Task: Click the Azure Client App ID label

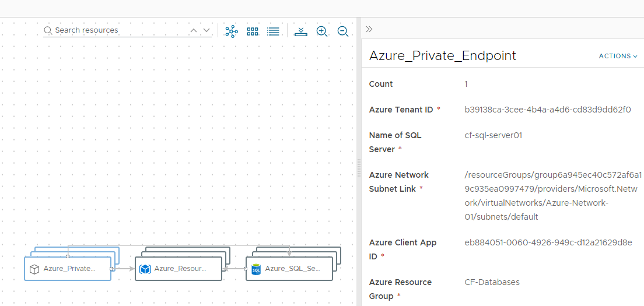Action: [403, 249]
